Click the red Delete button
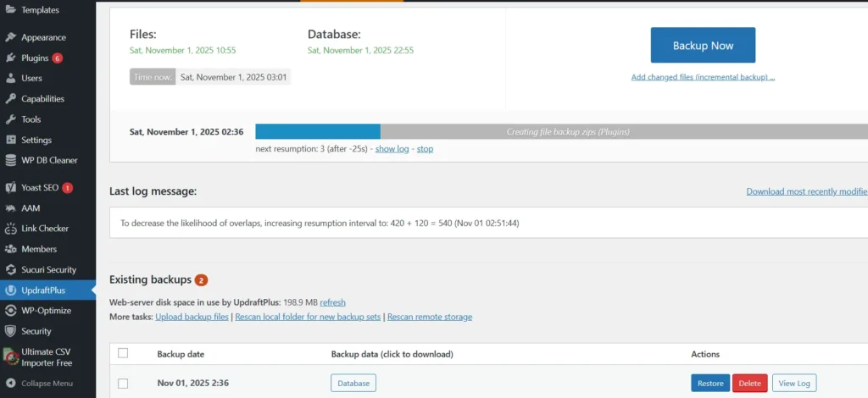 click(x=749, y=383)
